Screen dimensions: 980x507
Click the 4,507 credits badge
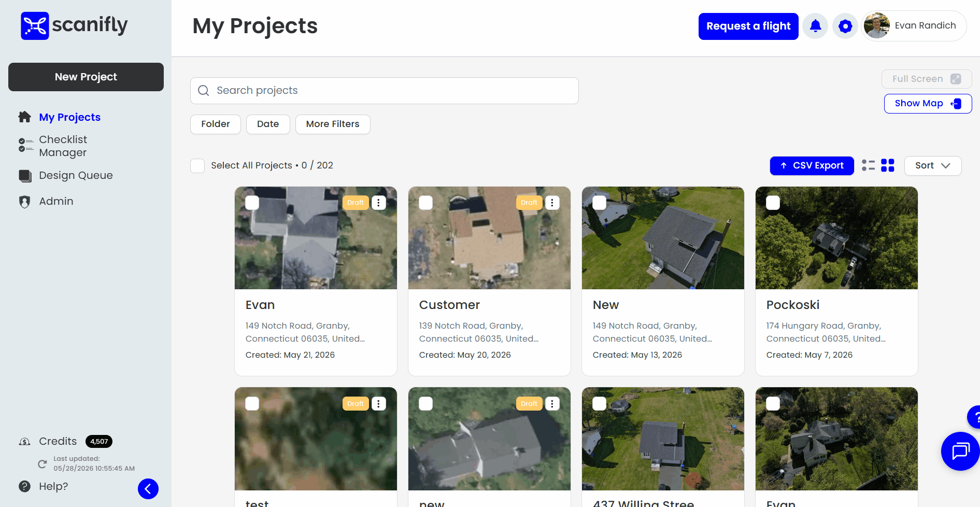tap(99, 442)
